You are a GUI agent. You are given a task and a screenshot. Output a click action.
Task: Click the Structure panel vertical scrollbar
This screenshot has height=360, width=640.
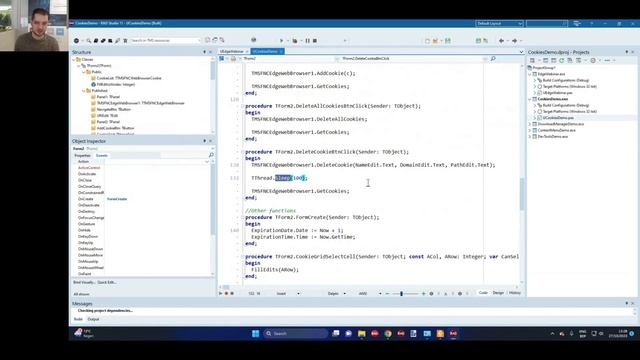(213, 95)
